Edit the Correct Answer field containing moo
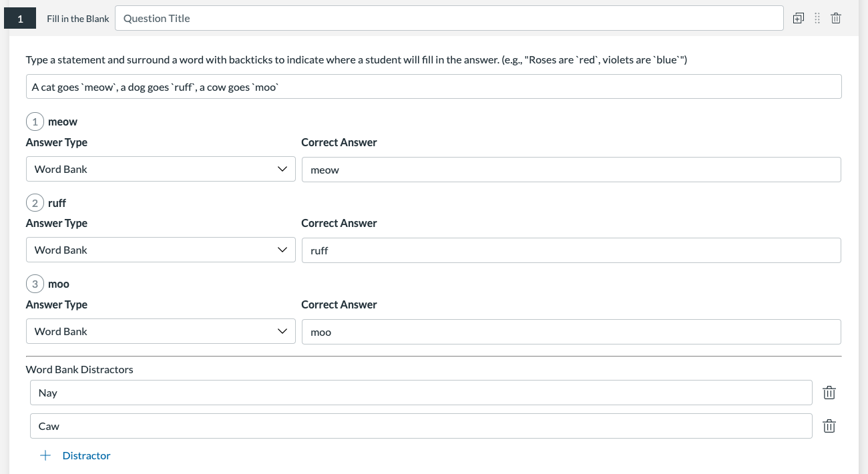 571,331
